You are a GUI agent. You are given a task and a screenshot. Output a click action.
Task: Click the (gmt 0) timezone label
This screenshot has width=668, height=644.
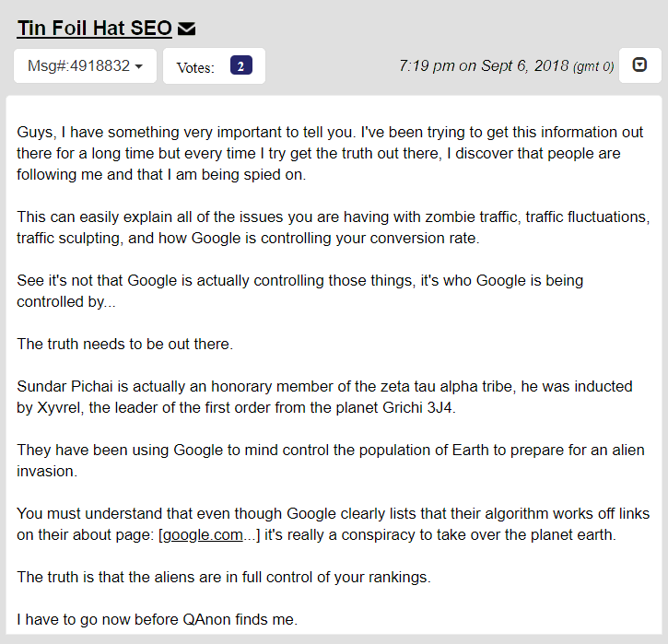click(593, 66)
